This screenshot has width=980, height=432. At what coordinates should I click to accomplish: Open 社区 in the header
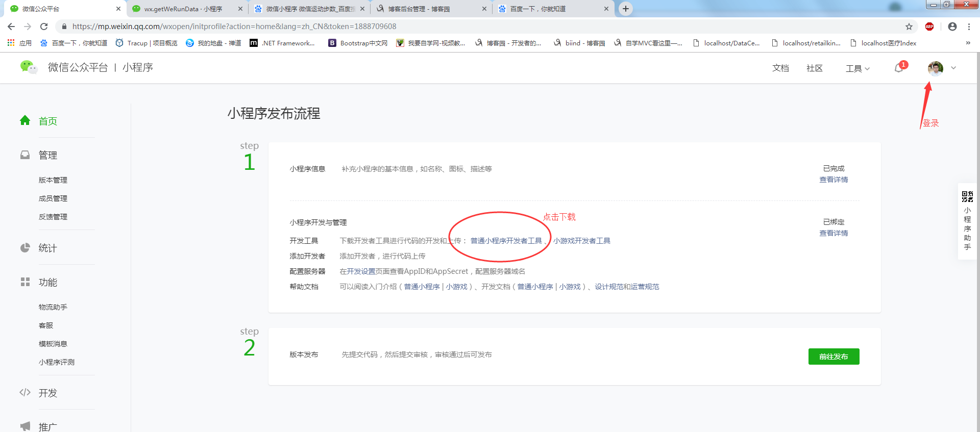point(815,68)
